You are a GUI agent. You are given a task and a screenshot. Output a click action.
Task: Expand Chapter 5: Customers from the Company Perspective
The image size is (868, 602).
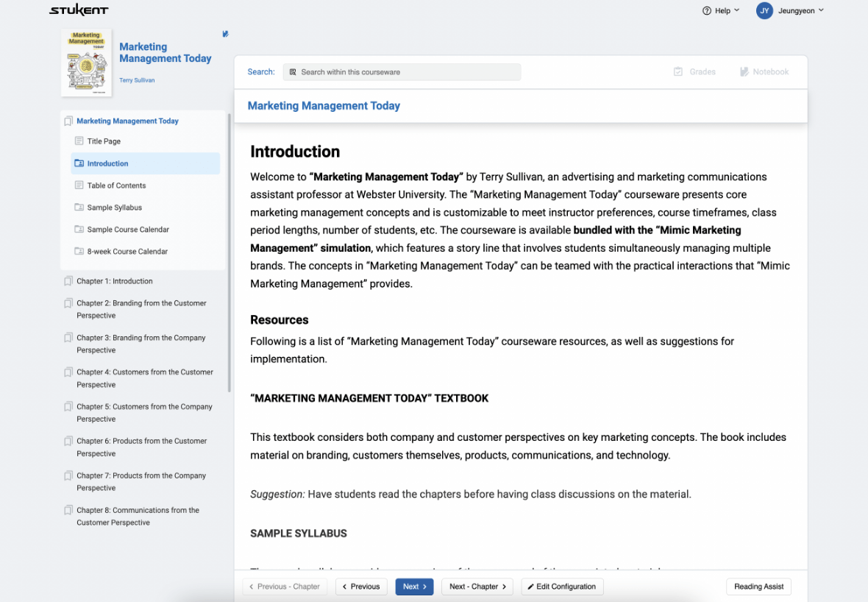point(144,413)
